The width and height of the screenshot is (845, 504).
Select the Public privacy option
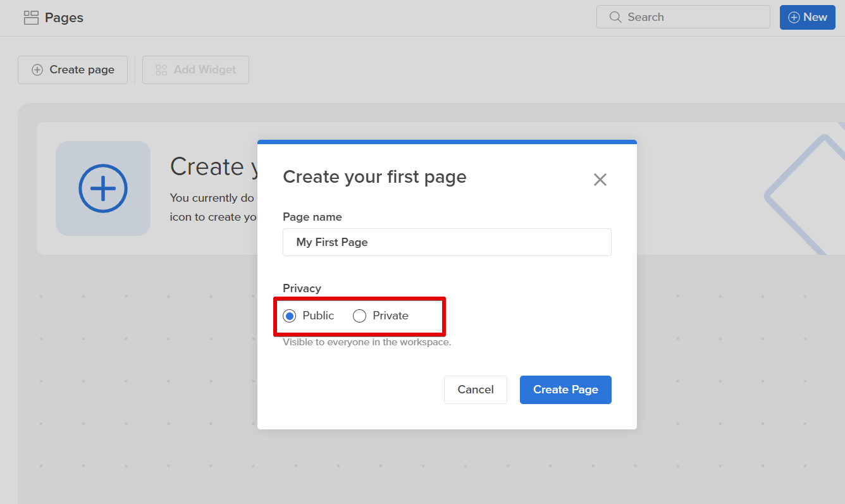click(289, 316)
